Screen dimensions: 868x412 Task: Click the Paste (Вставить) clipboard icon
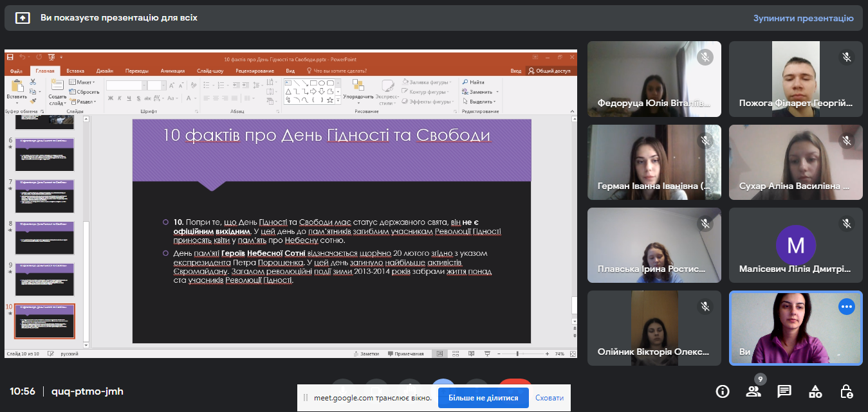tap(16, 85)
